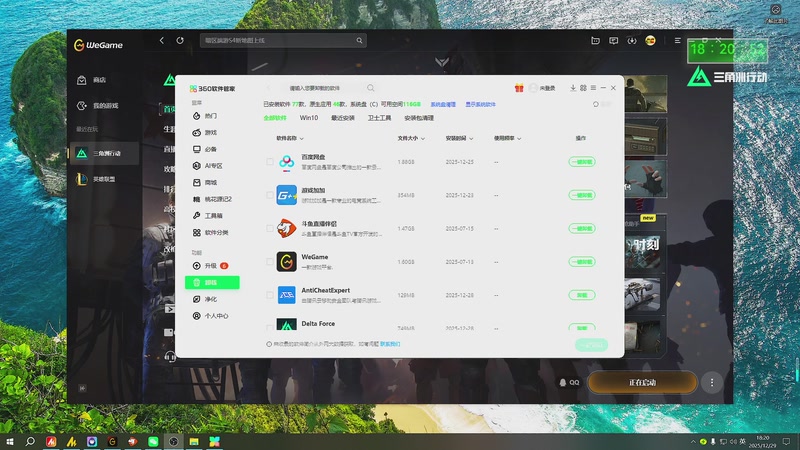The image size is (800, 450).
Task: Click the QQ bell button in WeGame
Action: 569,382
